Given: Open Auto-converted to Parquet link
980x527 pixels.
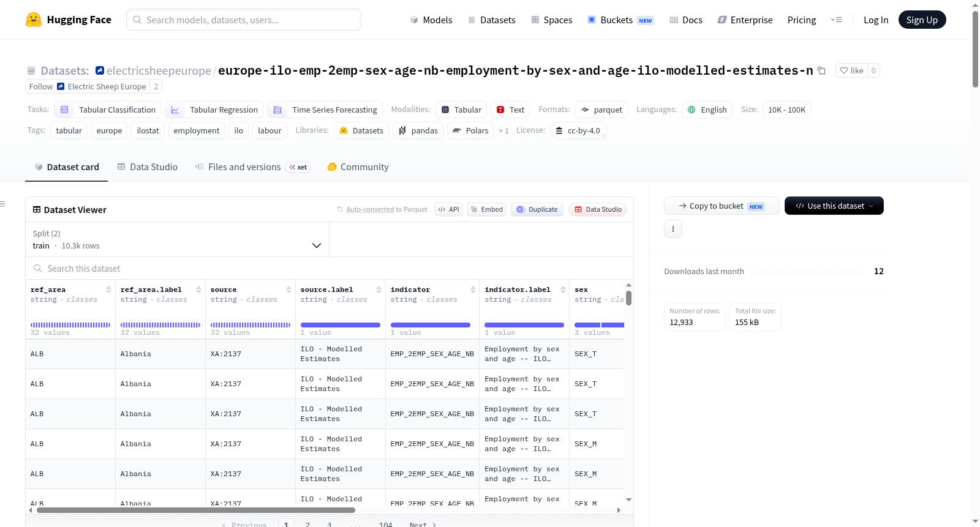Looking at the screenshot, I should tap(386, 209).
